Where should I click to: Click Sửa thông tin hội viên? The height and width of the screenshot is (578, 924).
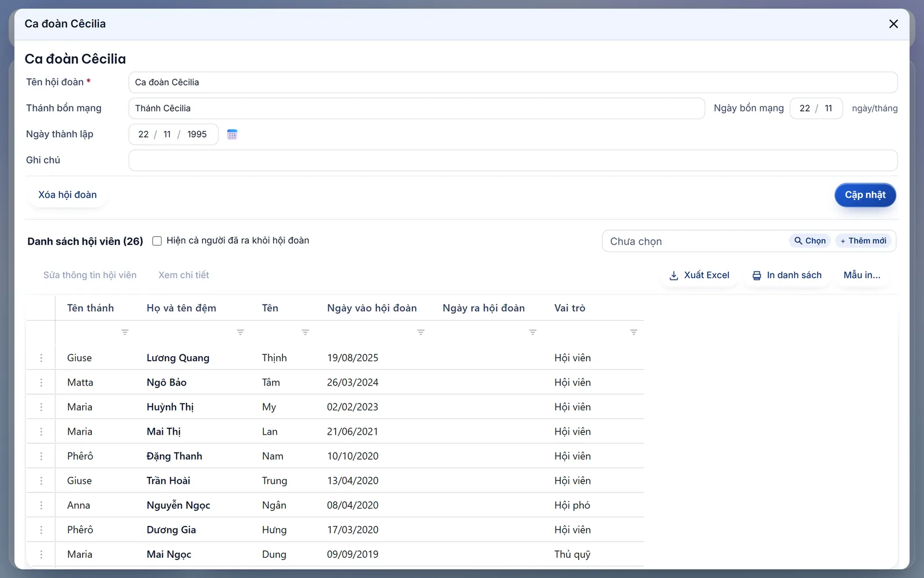[90, 275]
